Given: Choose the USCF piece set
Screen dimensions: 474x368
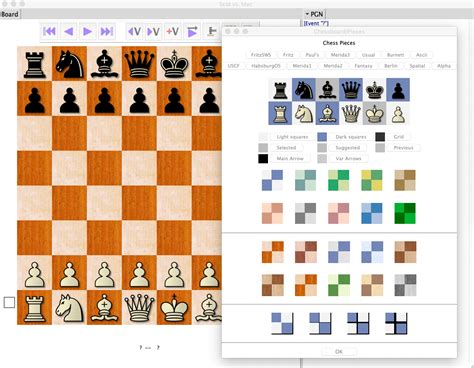Looking at the screenshot, I should point(233,66).
